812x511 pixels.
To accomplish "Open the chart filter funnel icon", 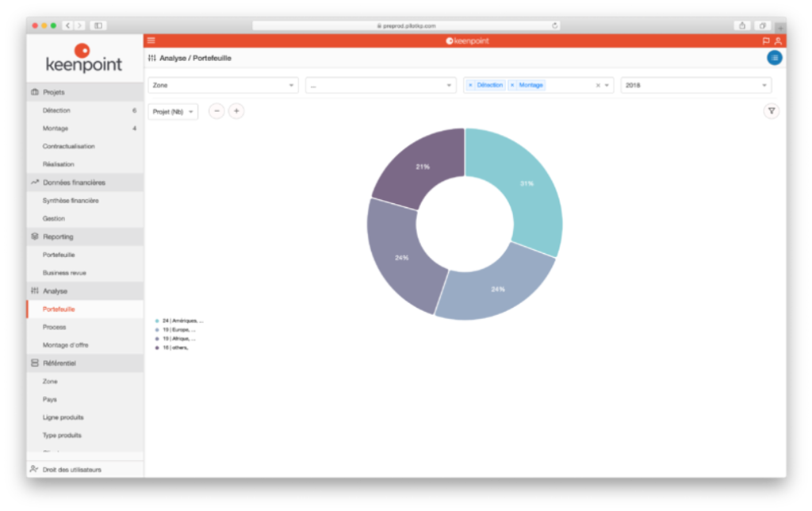I will coord(771,112).
